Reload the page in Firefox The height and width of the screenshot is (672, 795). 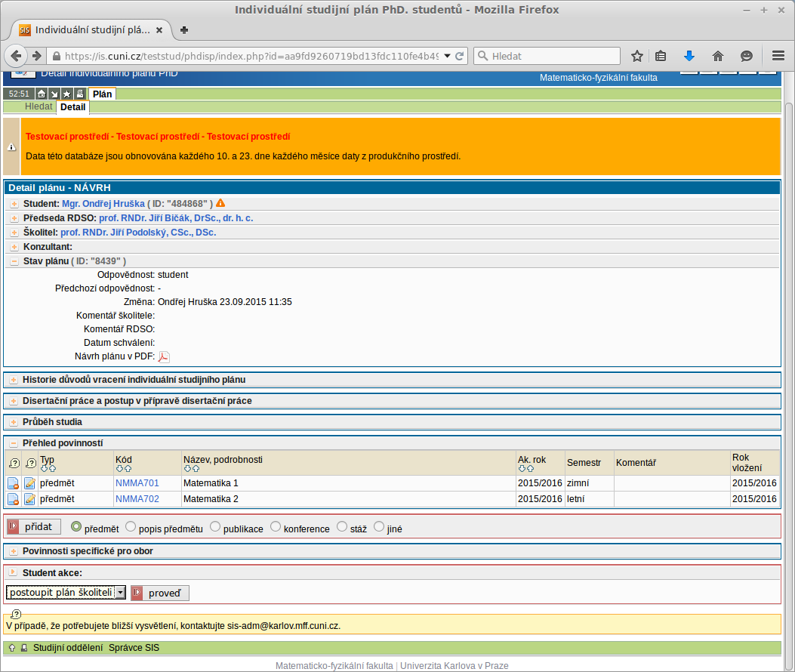pyautogui.click(x=459, y=56)
